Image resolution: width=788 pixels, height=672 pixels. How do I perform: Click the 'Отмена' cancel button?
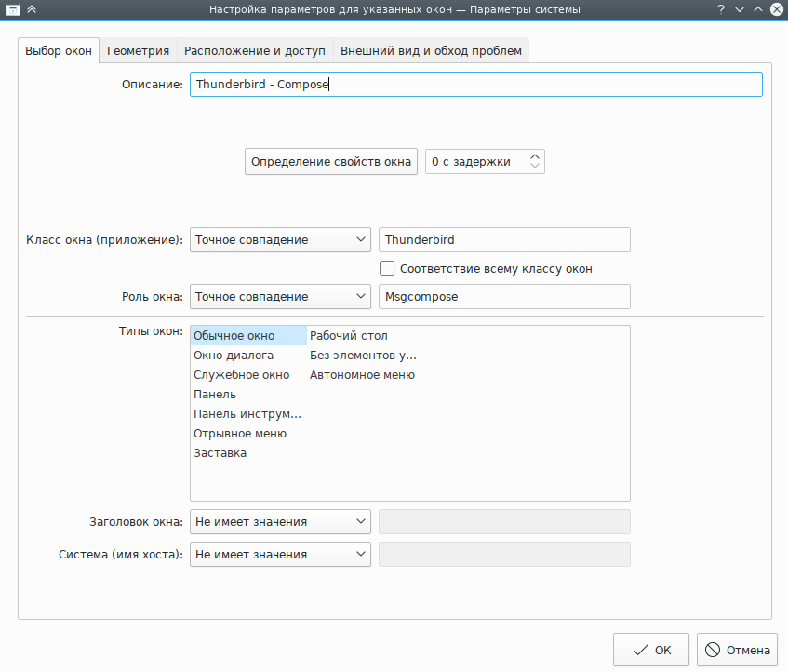click(737, 651)
